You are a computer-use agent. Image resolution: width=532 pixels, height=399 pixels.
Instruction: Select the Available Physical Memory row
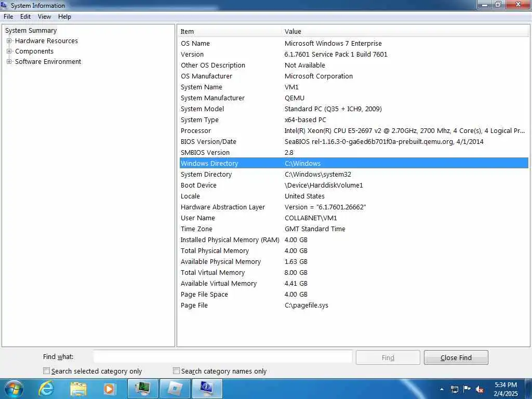point(354,262)
